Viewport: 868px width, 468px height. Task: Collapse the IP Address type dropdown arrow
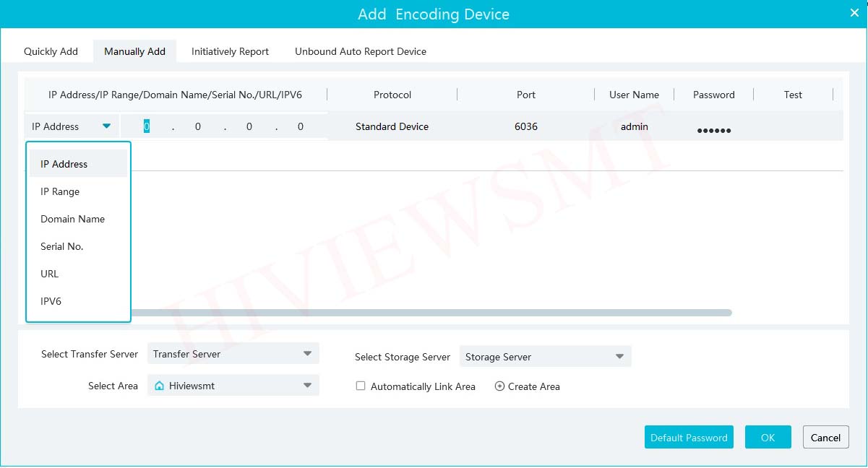106,126
